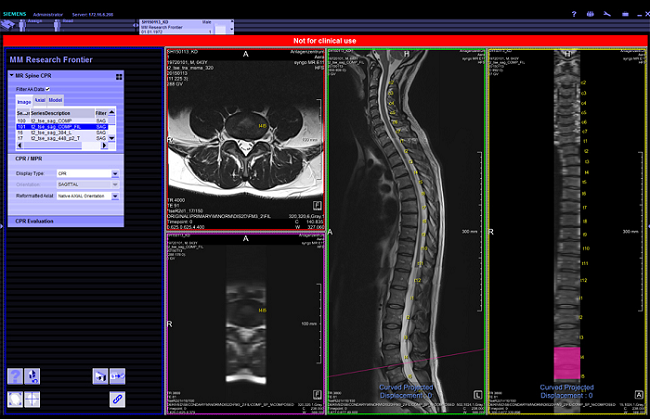Click the Filter column header in series table
Image resolution: width=650 pixels, height=419 pixels.
click(101, 112)
